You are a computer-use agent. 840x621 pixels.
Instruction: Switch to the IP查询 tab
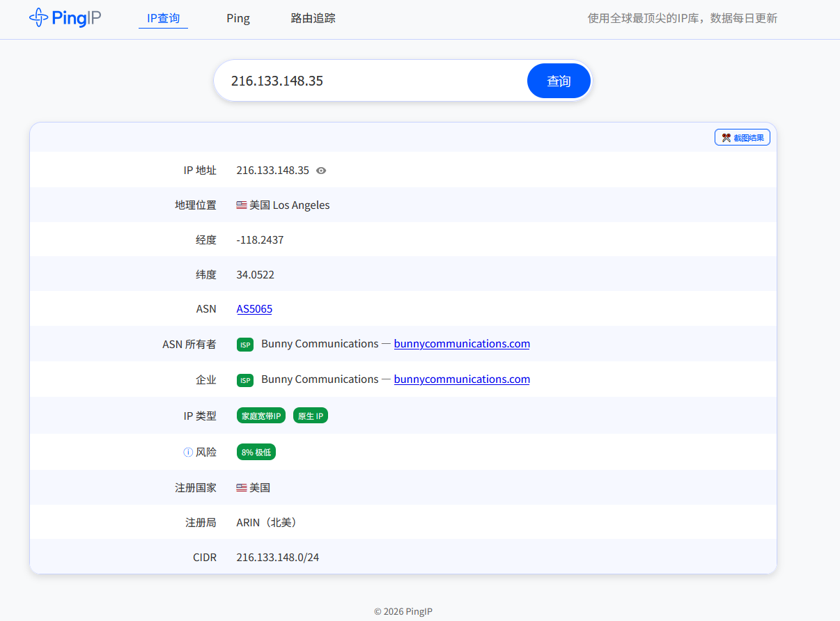pyautogui.click(x=163, y=18)
